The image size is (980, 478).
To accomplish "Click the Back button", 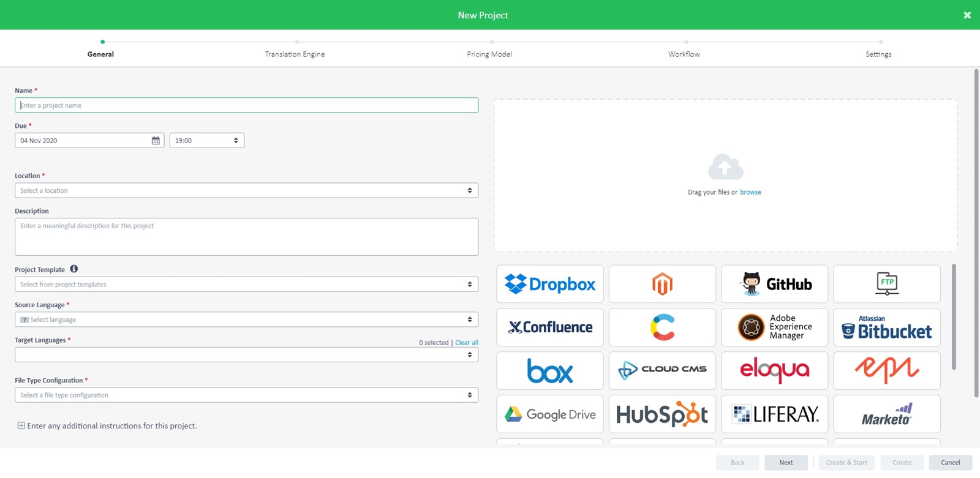I will 737,463.
